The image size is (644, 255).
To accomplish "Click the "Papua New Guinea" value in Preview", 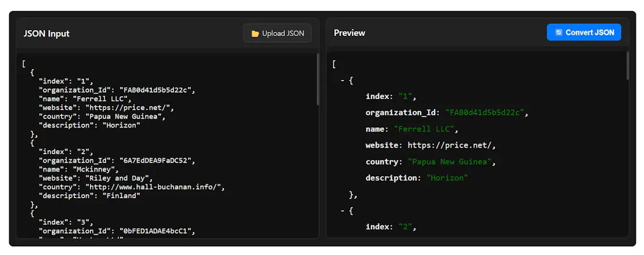I will 450,162.
